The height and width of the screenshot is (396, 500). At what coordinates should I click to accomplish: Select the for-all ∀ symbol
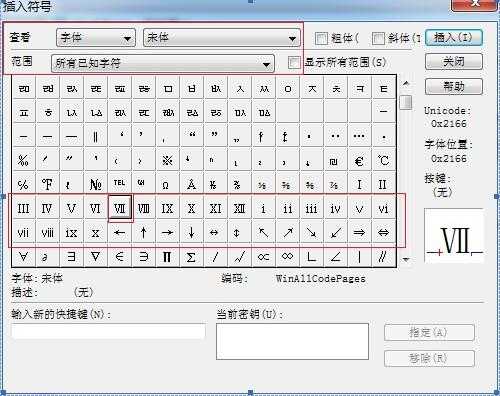(x=23, y=257)
